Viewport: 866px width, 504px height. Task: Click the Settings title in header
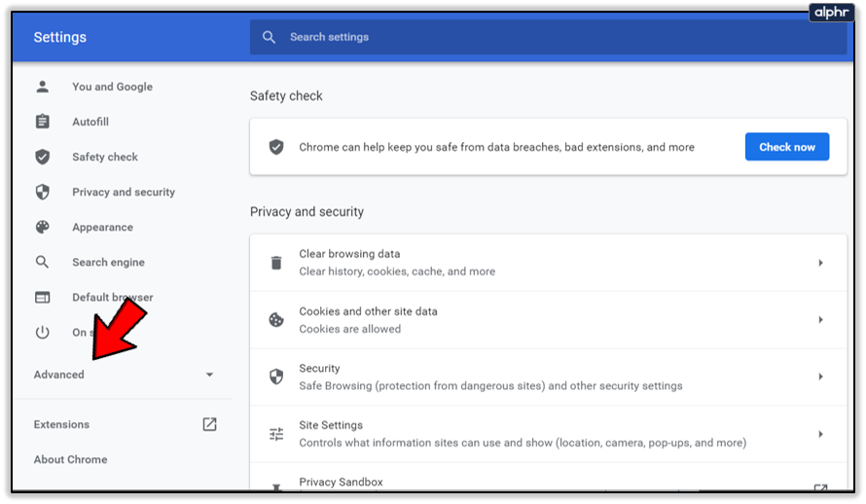click(x=59, y=37)
